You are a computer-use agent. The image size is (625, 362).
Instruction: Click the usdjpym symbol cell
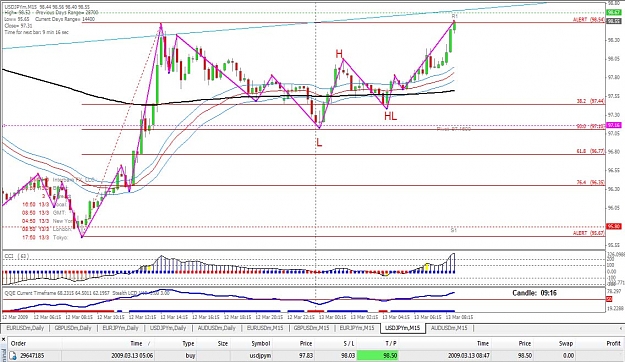261,356
